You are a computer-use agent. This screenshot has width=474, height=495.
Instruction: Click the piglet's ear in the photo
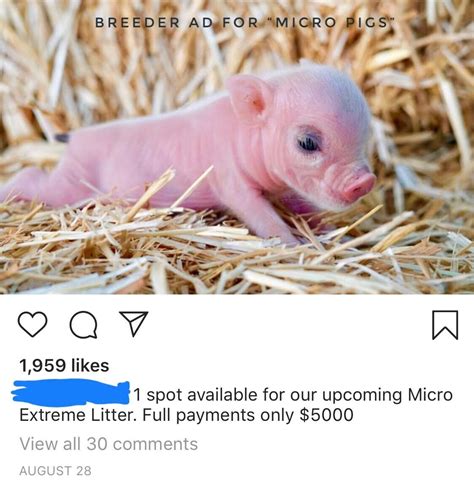pyautogui.click(x=249, y=97)
